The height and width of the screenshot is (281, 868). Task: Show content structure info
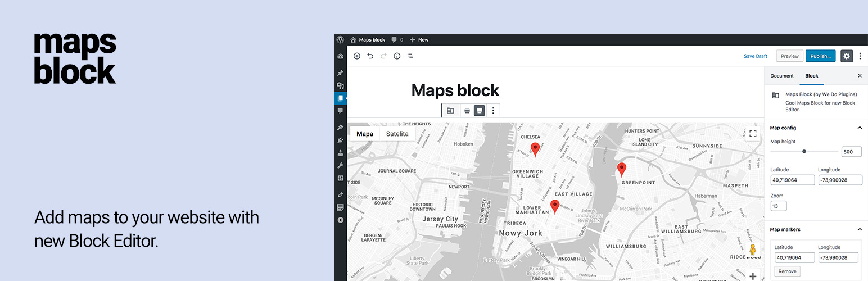(x=397, y=56)
